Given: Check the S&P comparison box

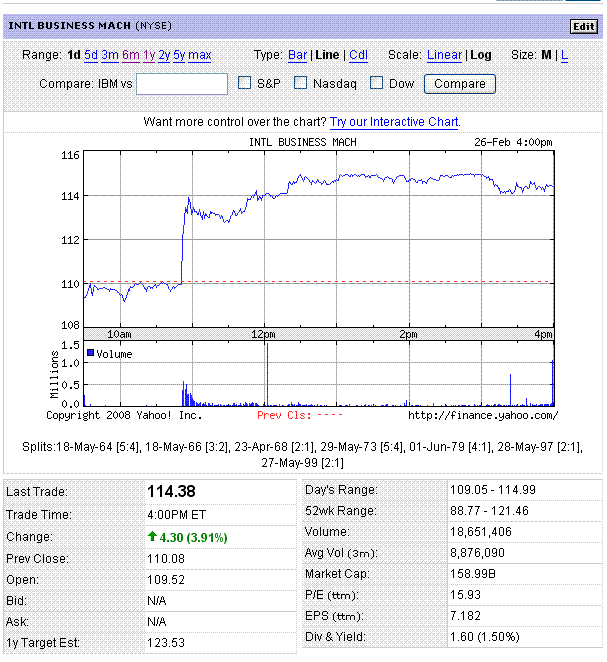Looking at the screenshot, I should click(244, 83).
